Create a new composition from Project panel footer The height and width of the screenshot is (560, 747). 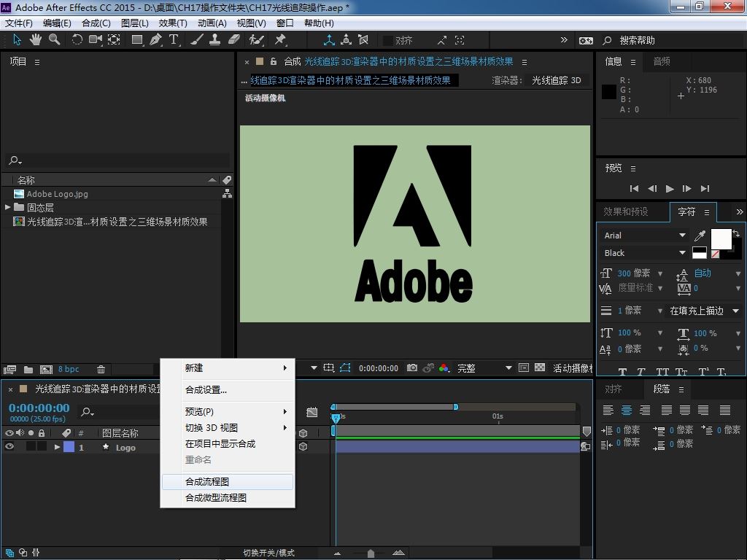click(46, 370)
